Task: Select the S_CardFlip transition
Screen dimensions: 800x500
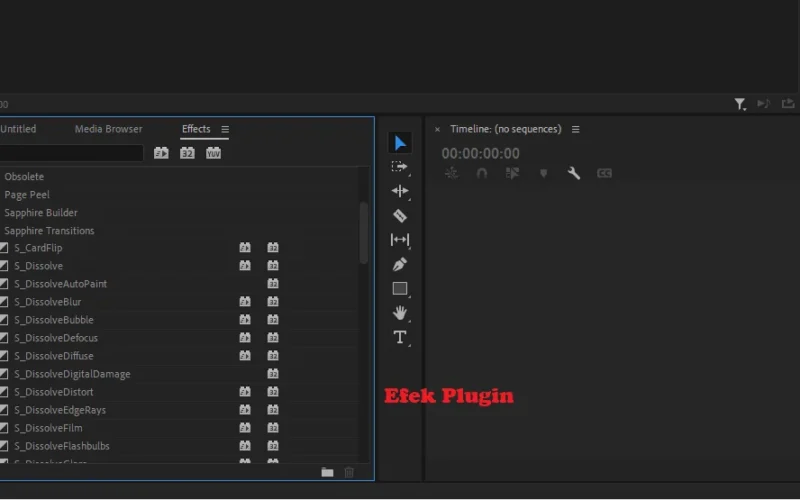Action: tap(38, 248)
